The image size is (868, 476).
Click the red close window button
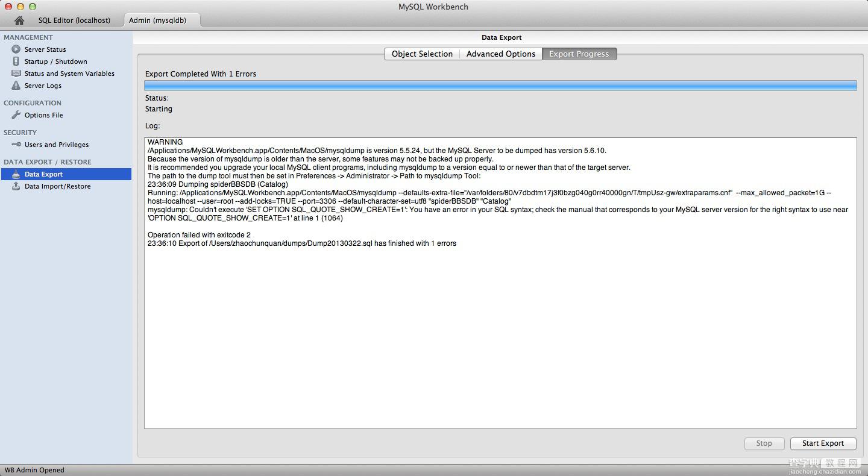coord(8,7)
